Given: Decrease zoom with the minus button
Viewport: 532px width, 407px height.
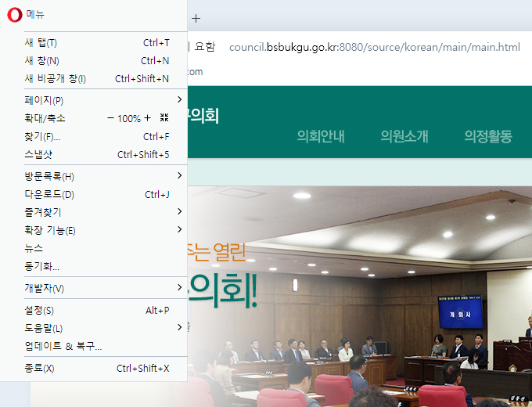Looking at the screenshot, I should pos(110,118).
